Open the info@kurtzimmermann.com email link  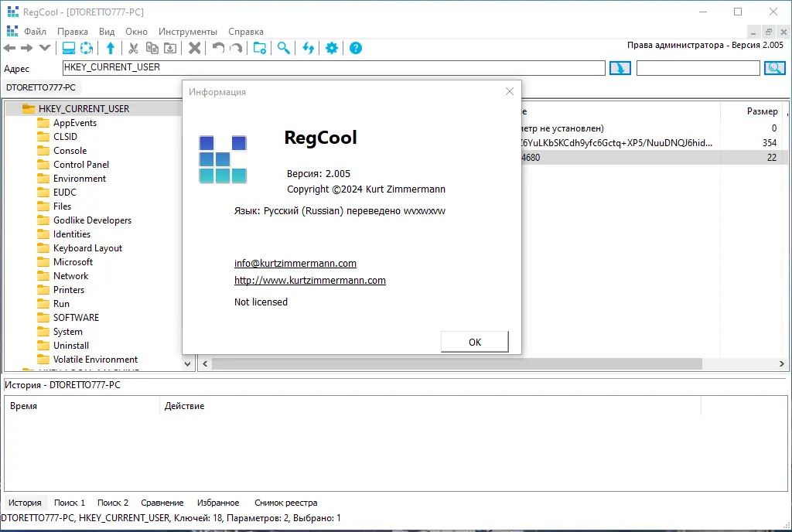(x=295, y=263)
